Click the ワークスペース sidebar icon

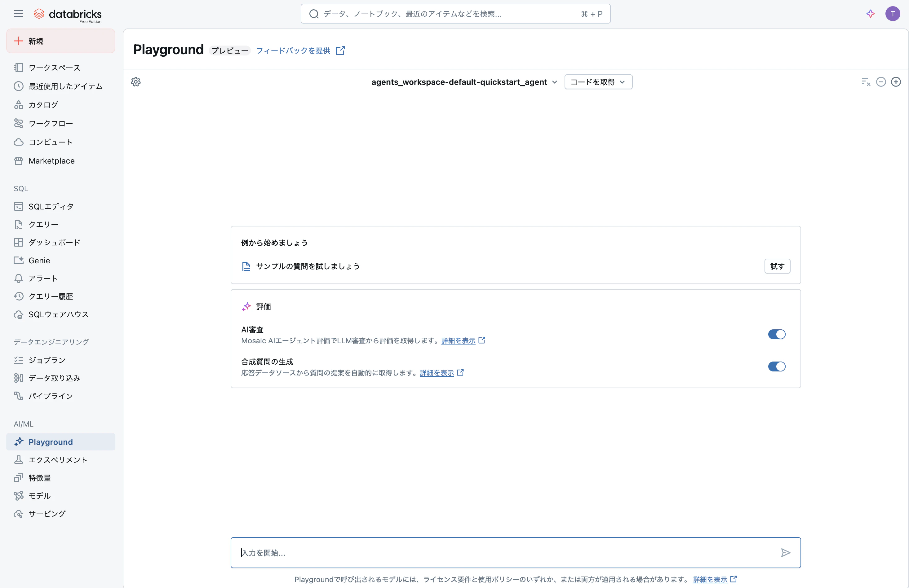point(18,68)
